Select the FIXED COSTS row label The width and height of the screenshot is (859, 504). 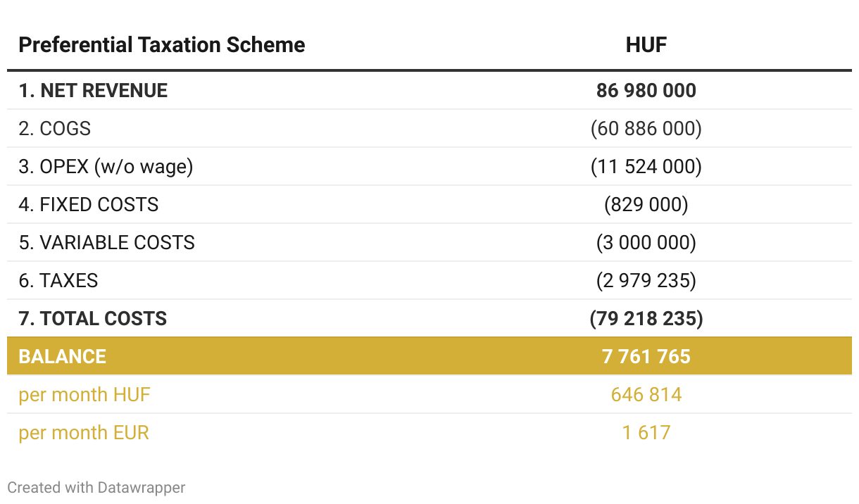pos(89,205)
